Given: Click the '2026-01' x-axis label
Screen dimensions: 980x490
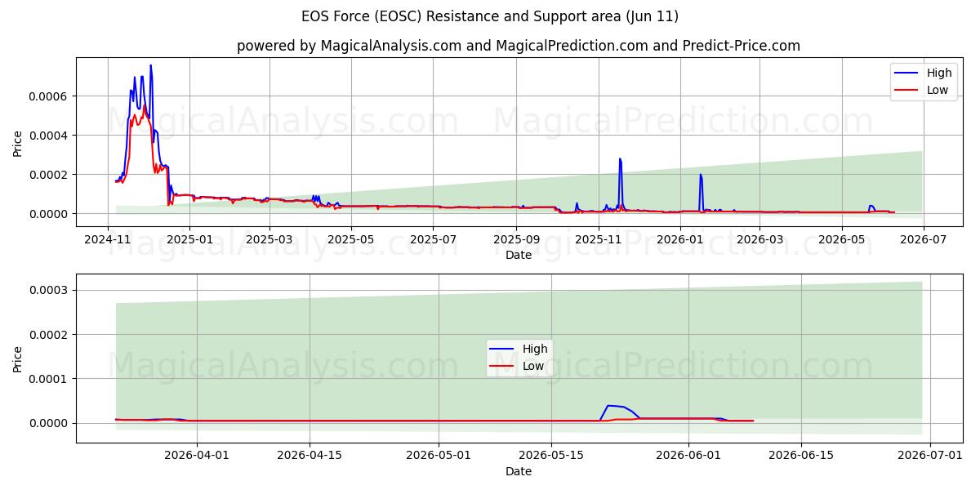Looking at the screenshot, I should click(x=679, y=239).
